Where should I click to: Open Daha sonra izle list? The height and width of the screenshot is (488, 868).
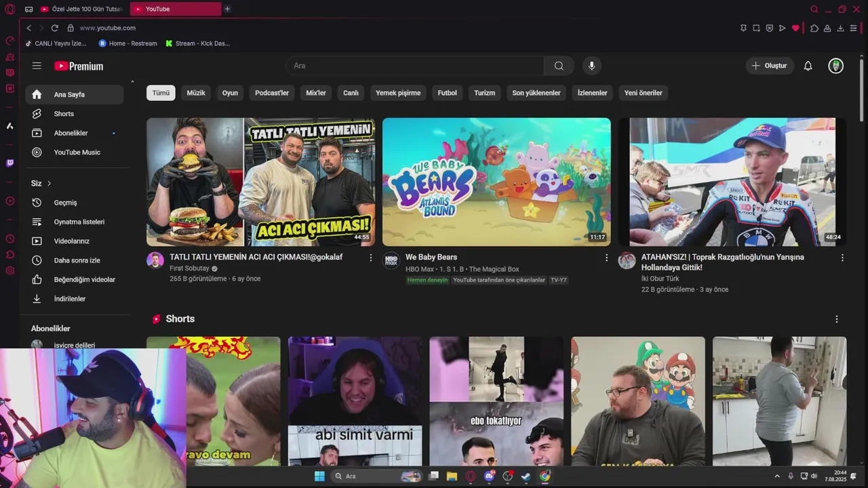pyautogui.click(x=75, y=260)
